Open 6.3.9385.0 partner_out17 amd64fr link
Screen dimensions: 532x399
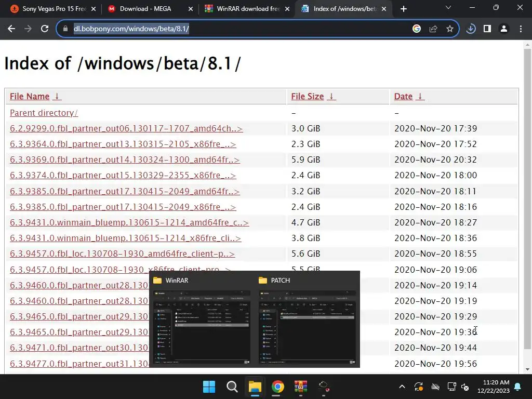pos(125,191)
